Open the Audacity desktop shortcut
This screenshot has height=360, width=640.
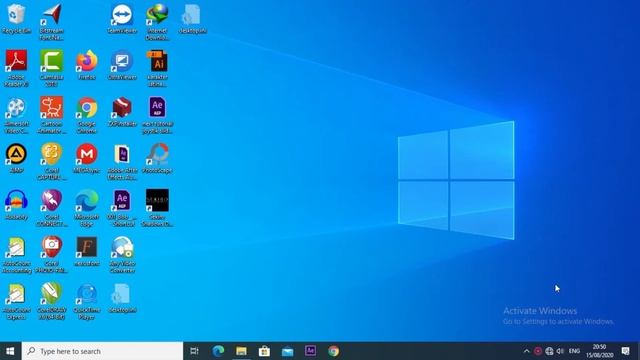[x=16, y=205]
